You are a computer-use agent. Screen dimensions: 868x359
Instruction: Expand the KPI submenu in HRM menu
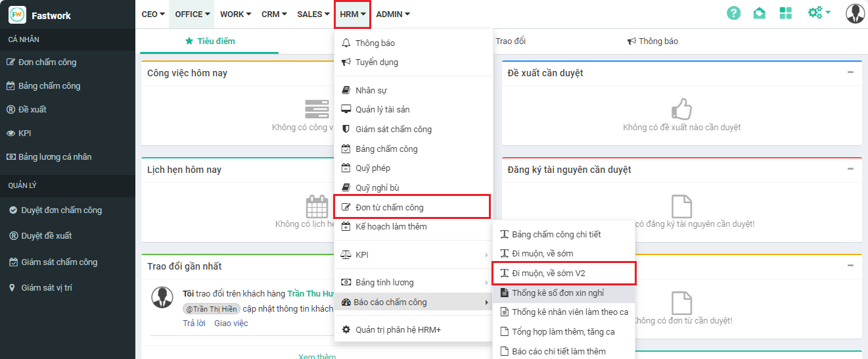[486, 254]
